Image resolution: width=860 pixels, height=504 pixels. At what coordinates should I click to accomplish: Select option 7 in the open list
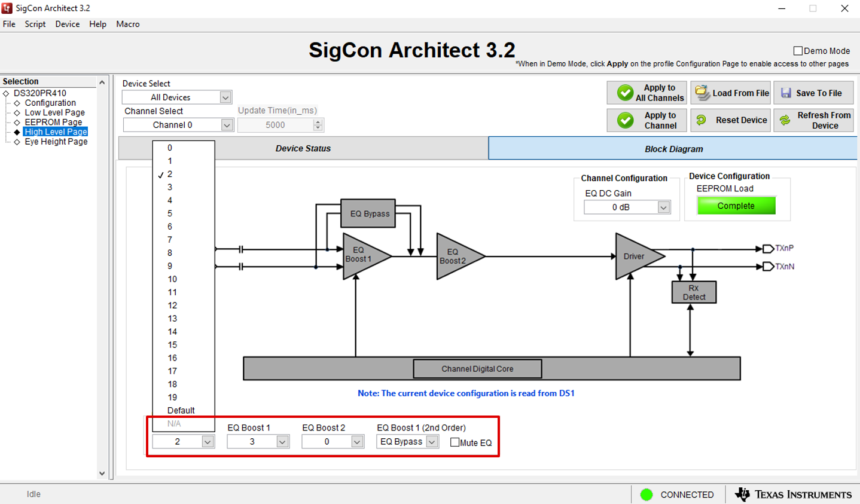click(x=184, y=240)
